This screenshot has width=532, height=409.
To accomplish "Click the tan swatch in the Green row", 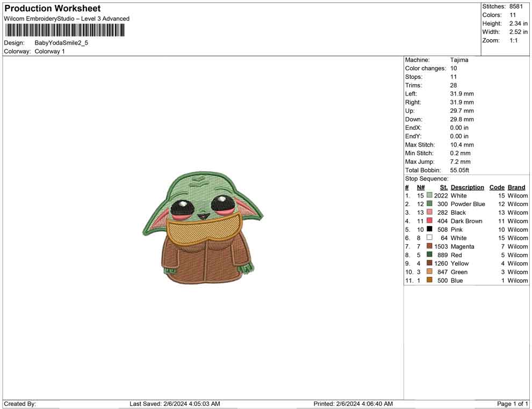I will pos(429,272).
